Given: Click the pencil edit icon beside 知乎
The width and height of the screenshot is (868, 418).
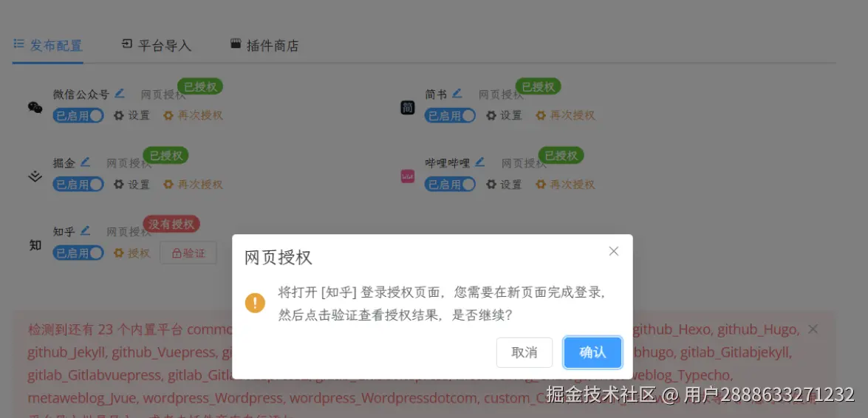Looking at the screenshot, I should click(85, 230).
